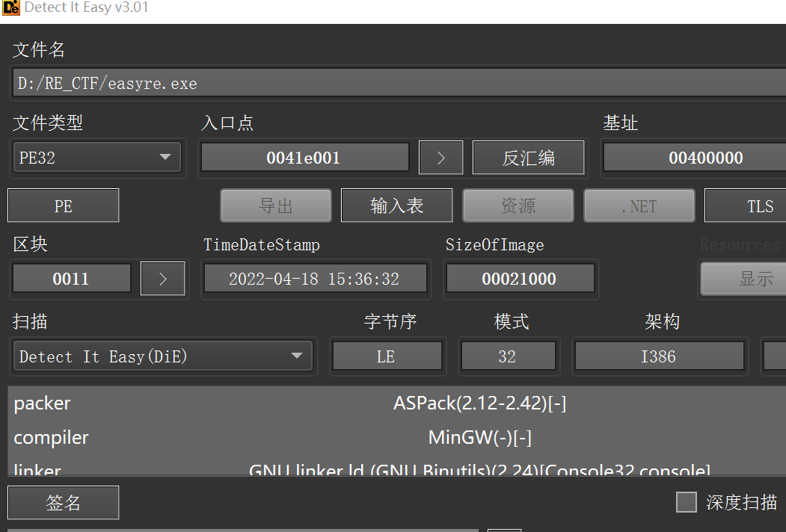Open the PE header viewer
This screenshot has width=786, height=532.
[63, 205]
